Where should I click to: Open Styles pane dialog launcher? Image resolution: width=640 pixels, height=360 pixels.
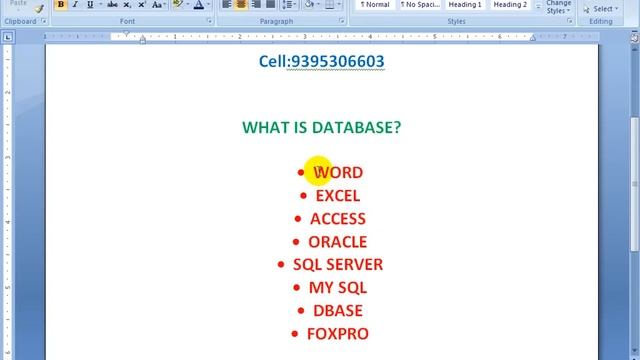(x=570, y=21)
